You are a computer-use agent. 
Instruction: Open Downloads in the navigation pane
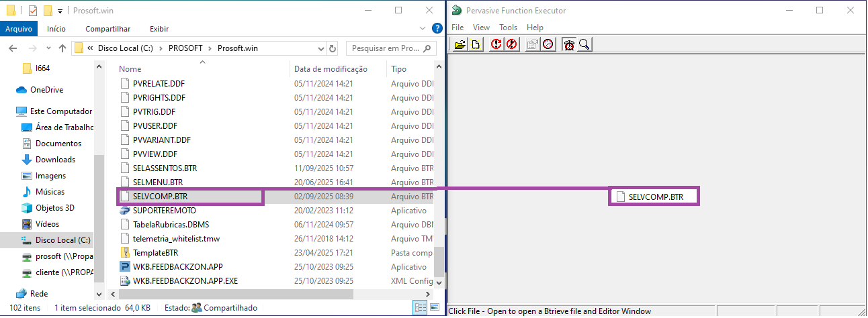[x=55, y=160]
